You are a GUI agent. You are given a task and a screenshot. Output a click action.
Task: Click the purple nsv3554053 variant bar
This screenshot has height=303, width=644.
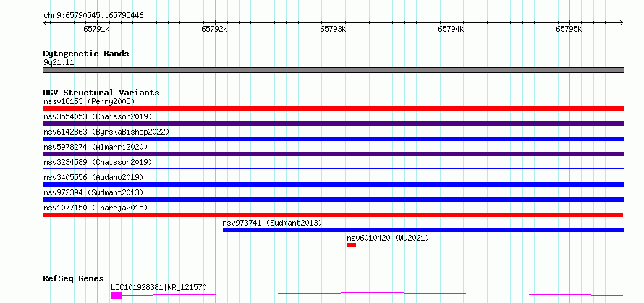[333, 124]
